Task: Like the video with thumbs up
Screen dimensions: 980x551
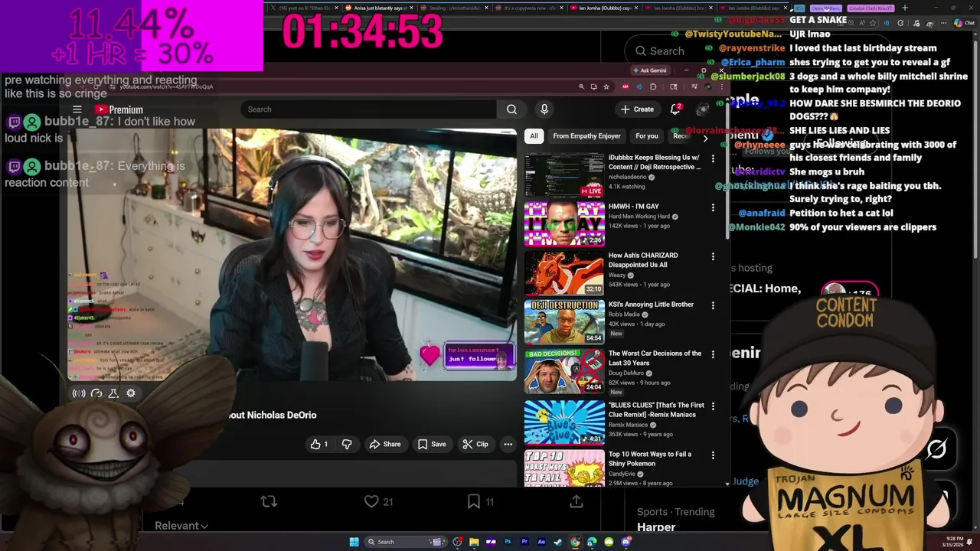Action: 319,444
